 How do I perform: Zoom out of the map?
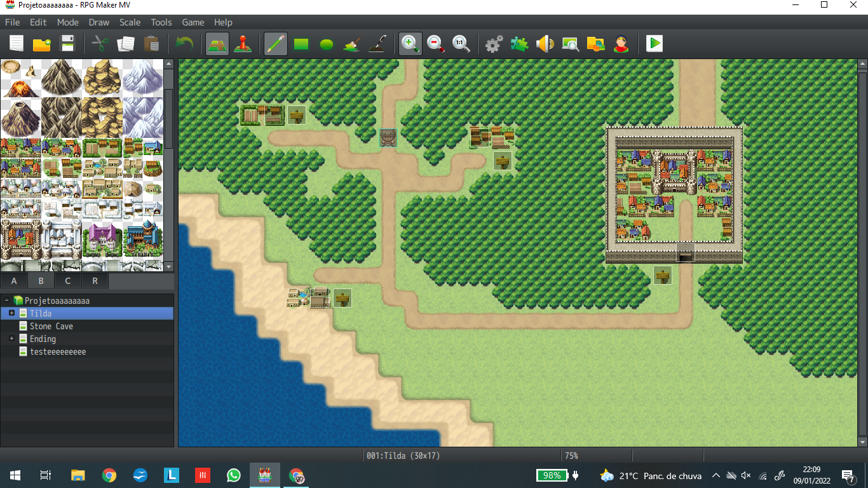pyautogui.click(x=436, y=44)
